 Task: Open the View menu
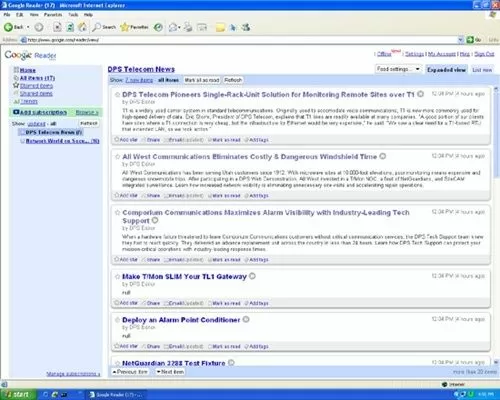[x=34, y=15]
